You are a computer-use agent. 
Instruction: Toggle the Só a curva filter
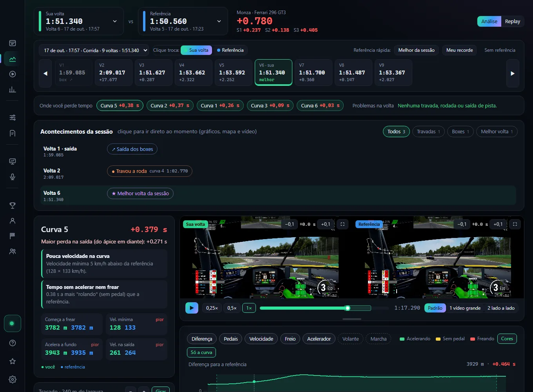201,352
